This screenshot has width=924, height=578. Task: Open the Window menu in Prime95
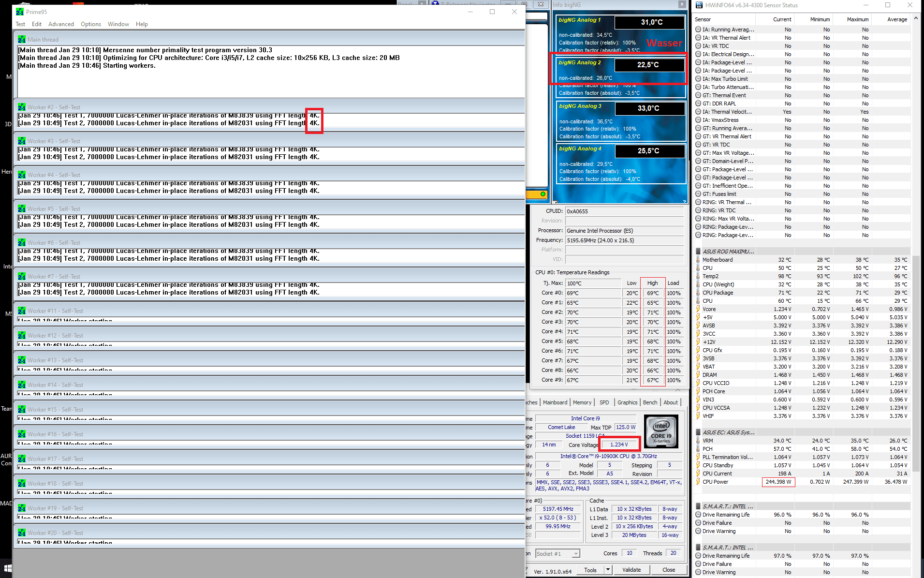(x=118, y=24)
